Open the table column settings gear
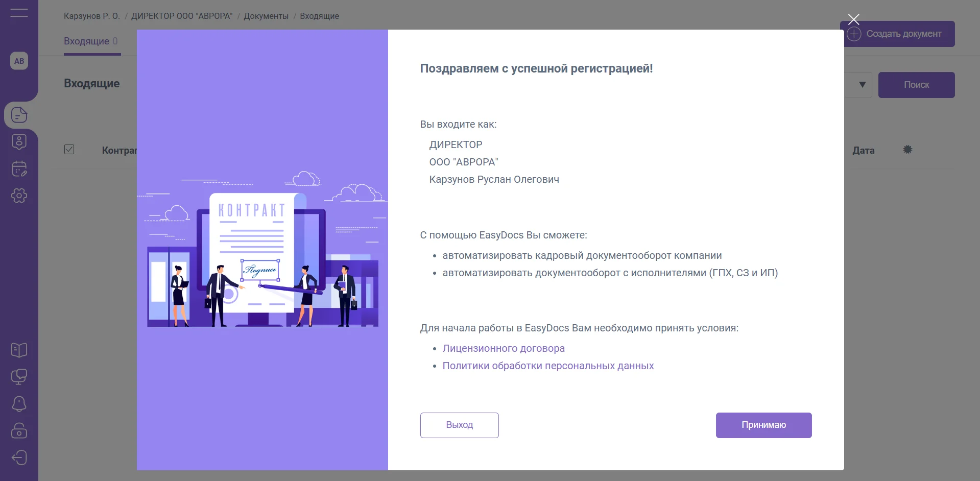 (907, 150)
